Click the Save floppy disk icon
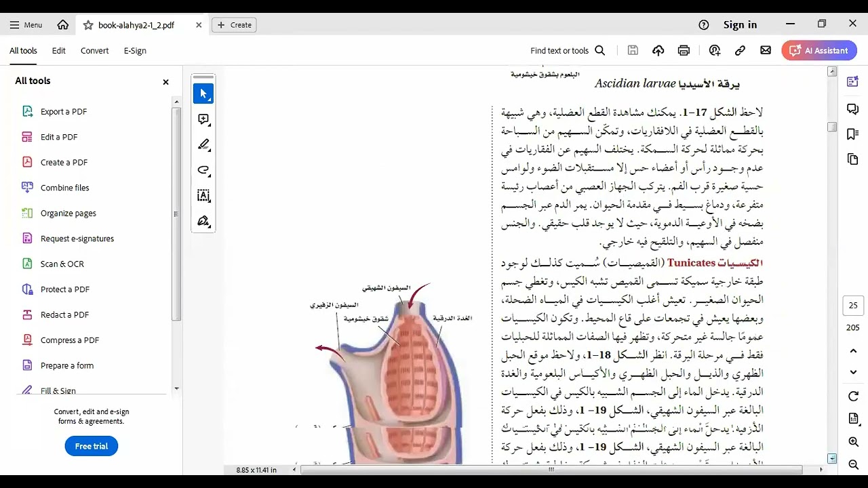The image size is (868, 488). pos(633,50)
